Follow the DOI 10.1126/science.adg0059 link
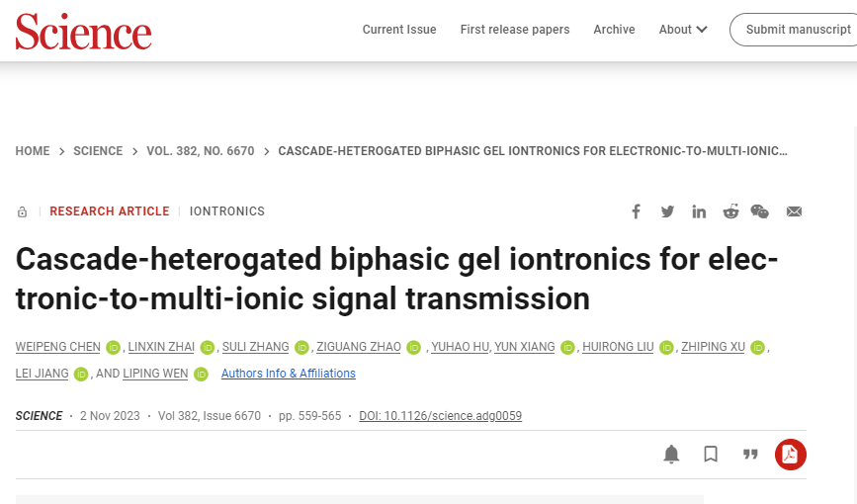The height and width of the screenshot is (504, 857). coord(440,416)
